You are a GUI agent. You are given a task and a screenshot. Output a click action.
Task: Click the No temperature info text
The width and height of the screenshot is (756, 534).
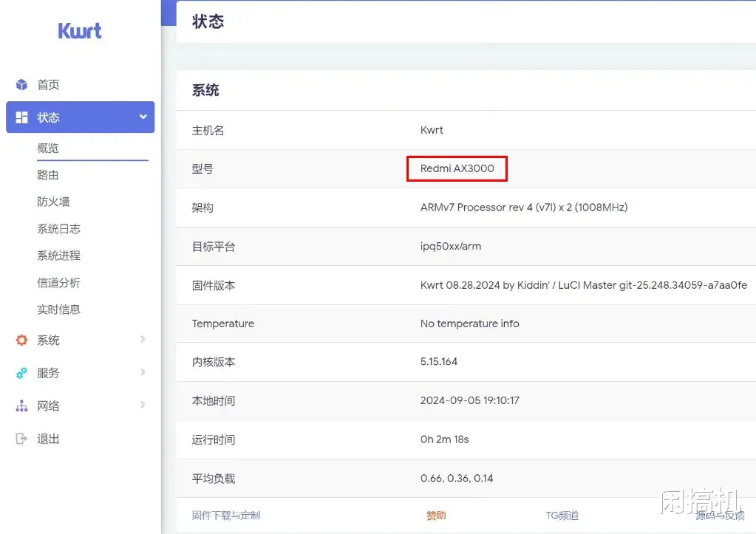[469, 324]
